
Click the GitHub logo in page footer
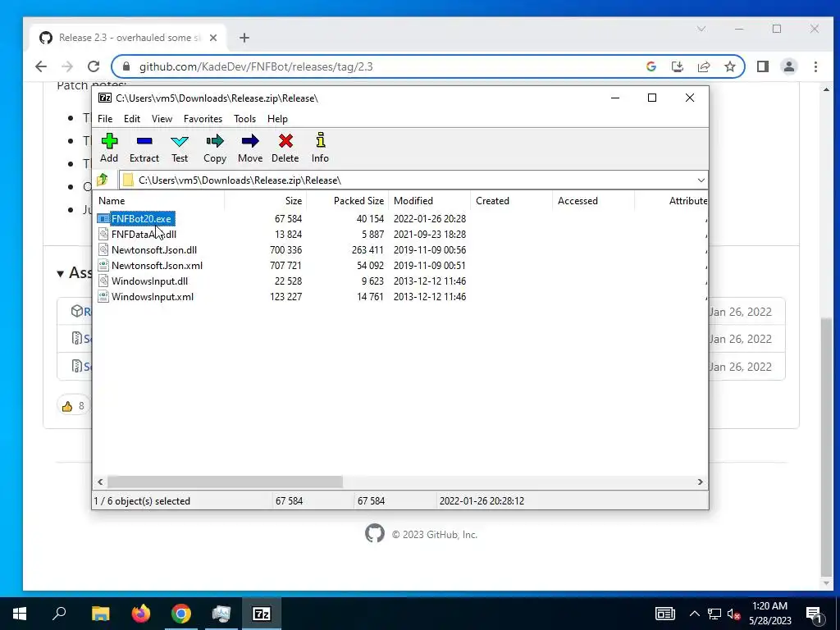point(374,533)
